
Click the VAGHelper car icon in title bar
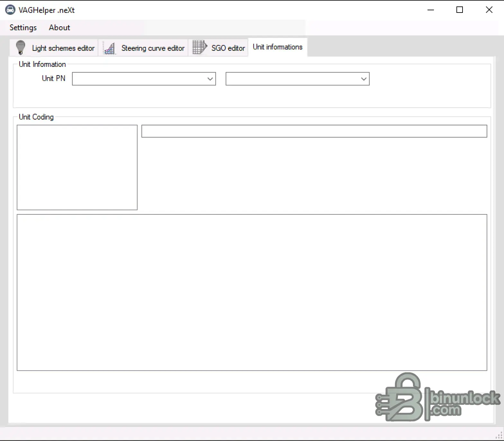click(10, 10)
